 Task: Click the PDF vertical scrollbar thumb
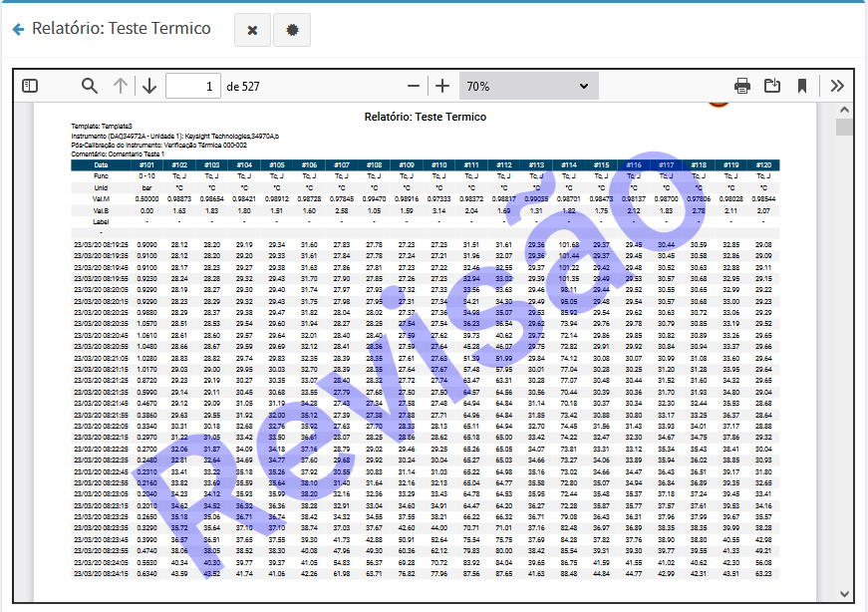[x=844, y=127]
